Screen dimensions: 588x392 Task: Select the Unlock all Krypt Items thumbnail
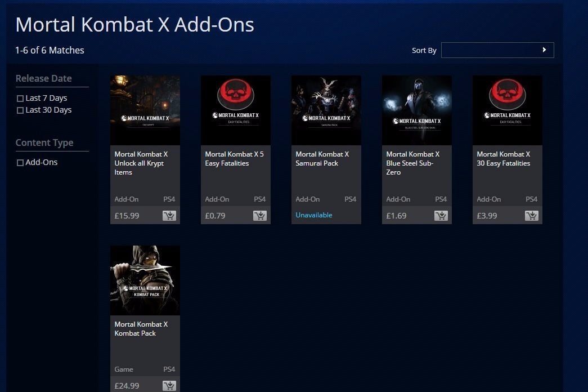[145, 110]
